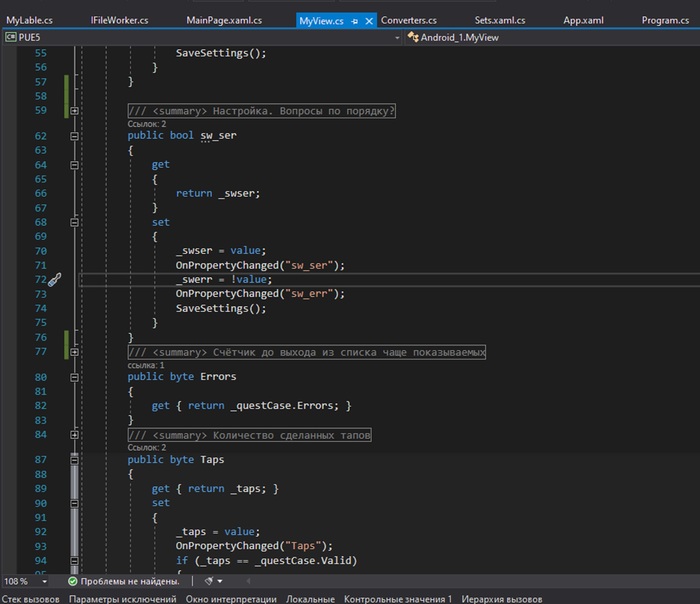The height and width of the screenshot is (604, 700).
Task: Click the screwdriver quick-actions icon at line 72
Action: (56, 280)
